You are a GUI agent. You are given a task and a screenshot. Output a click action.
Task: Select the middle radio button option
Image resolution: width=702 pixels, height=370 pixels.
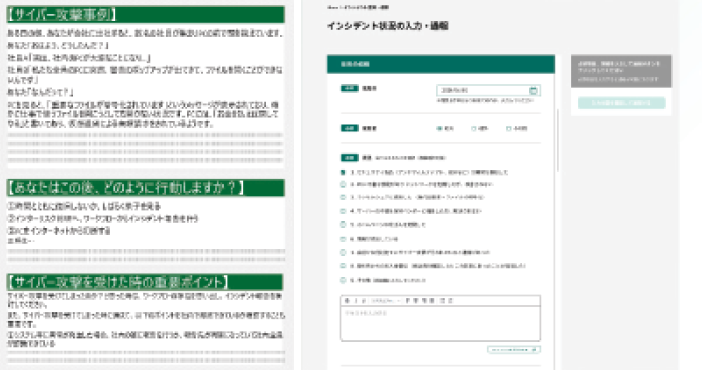pyautogui.click(x=474, y=129)
